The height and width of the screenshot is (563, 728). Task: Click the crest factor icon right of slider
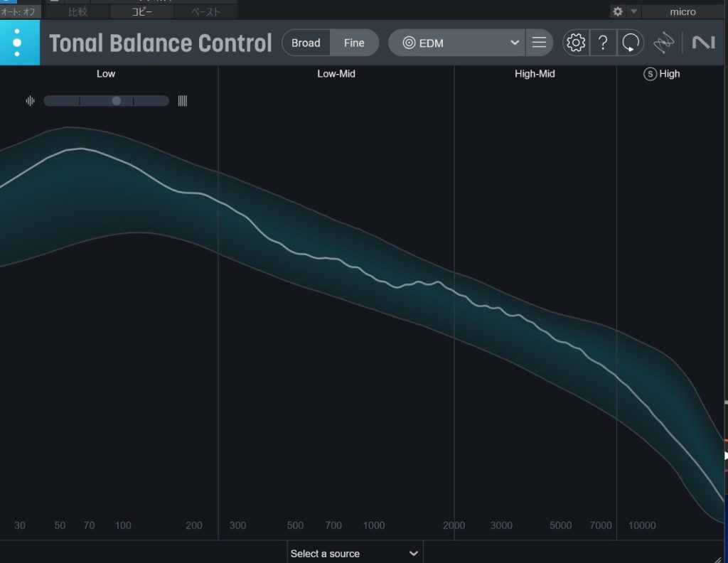(x=183, y=101)
